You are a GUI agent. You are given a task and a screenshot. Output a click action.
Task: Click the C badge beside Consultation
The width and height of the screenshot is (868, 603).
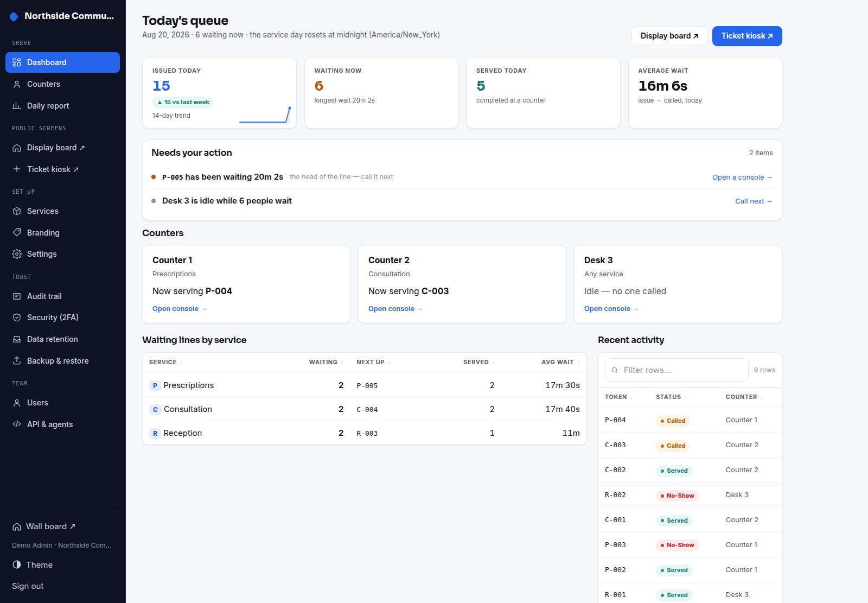[155, 410]
